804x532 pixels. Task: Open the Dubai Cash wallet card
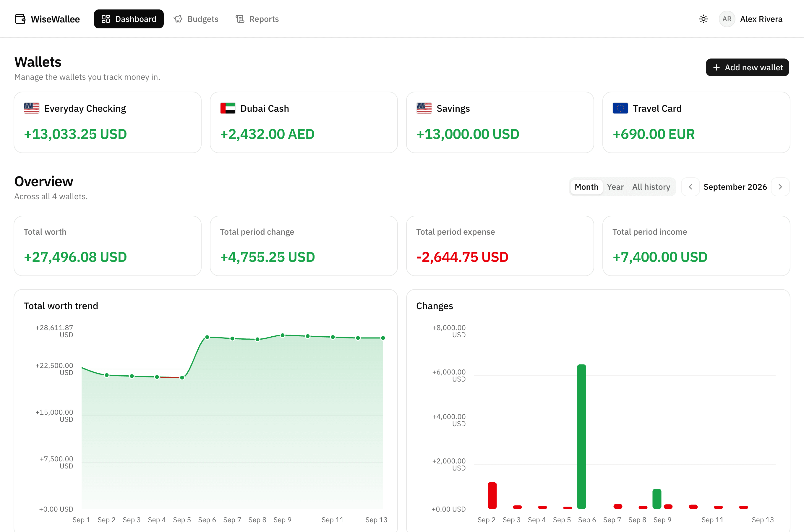304,122
